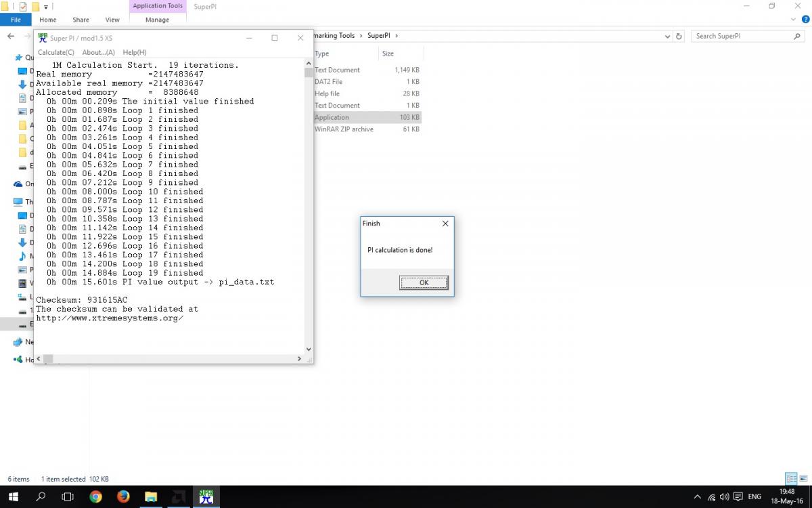Launch Google Chrome from taskbar

coord(95,496)
